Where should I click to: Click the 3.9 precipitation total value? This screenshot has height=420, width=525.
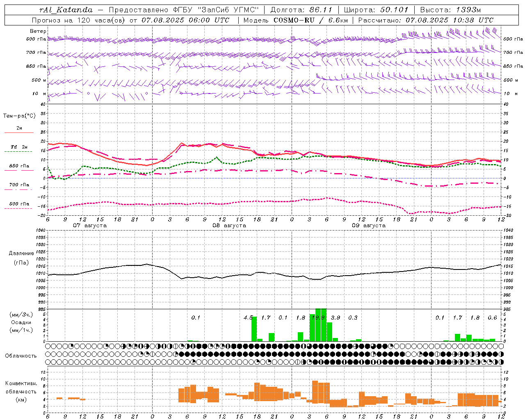click(x=336, y=317)
